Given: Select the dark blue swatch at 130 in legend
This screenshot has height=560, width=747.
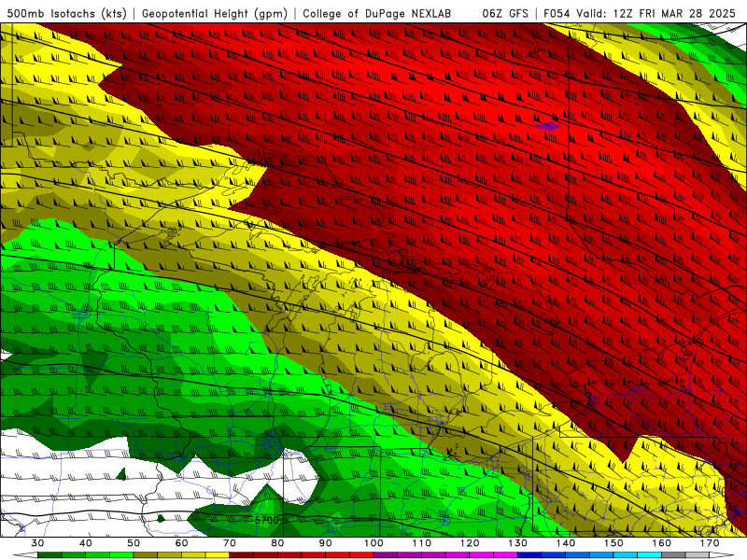Looking at the screenshot, I should (x=529, y=554).
